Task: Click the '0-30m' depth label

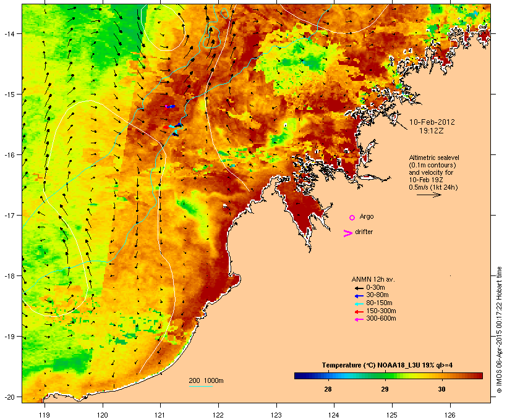Action: coord(375,288)
